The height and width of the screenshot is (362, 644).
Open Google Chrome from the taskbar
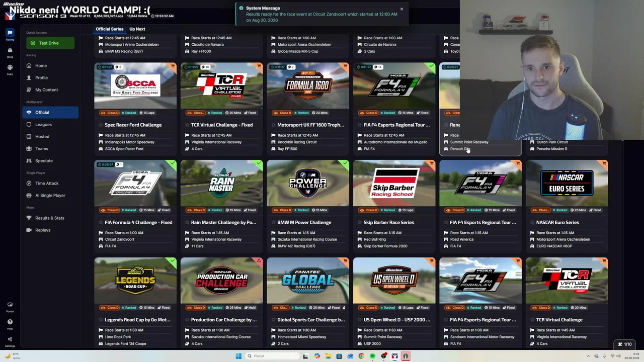tap(361, 356)
